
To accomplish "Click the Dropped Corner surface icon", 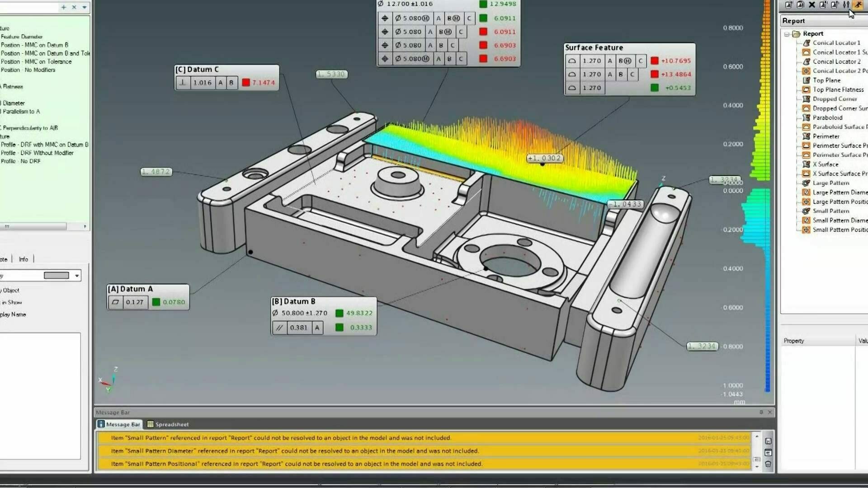I will [x=806, y=108].
